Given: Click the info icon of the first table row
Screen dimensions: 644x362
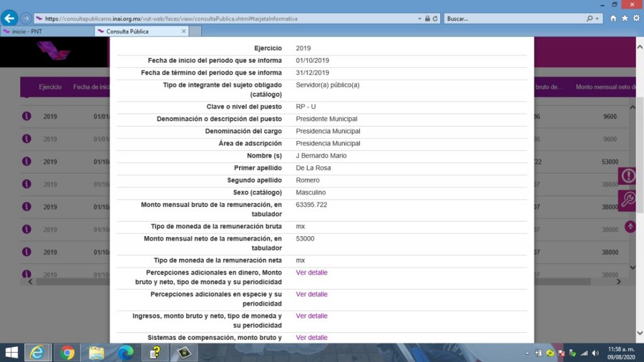Looking at the screenshot, I should coord(26,116).
